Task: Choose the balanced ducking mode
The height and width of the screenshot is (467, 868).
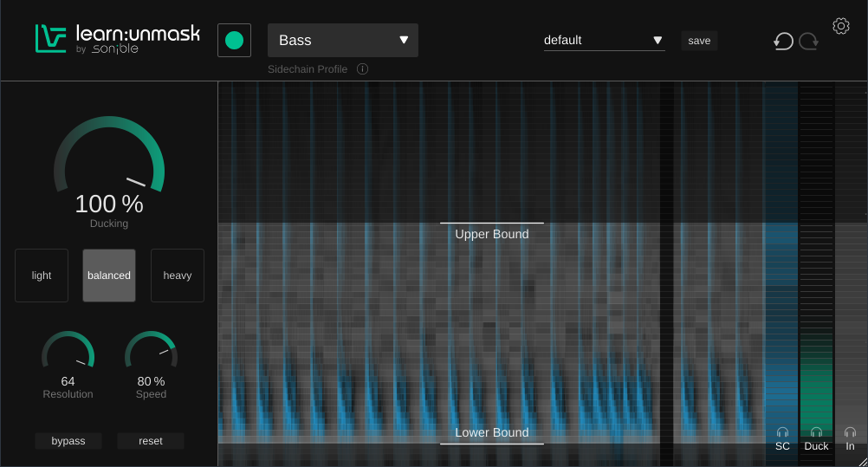Action: [109, 276]
